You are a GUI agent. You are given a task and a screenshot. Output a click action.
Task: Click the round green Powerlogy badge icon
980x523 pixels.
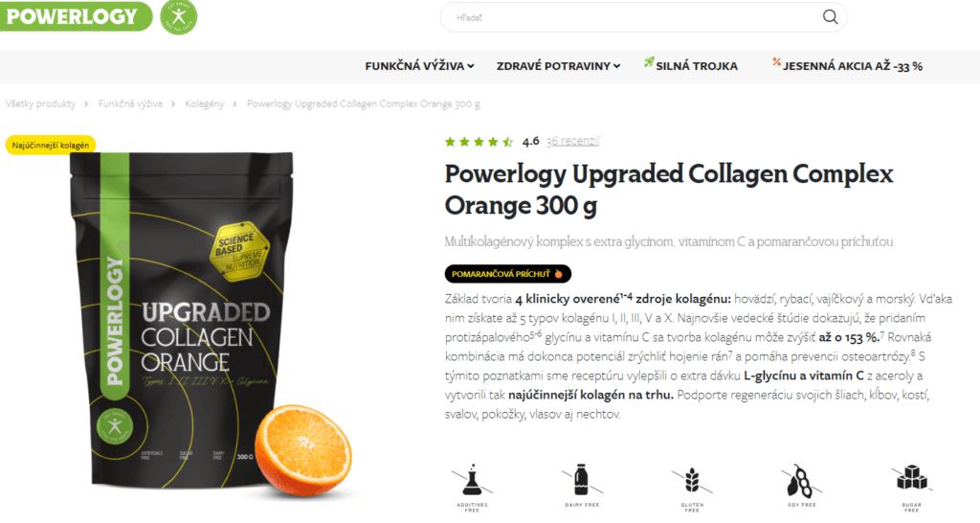tap(179, 16)
